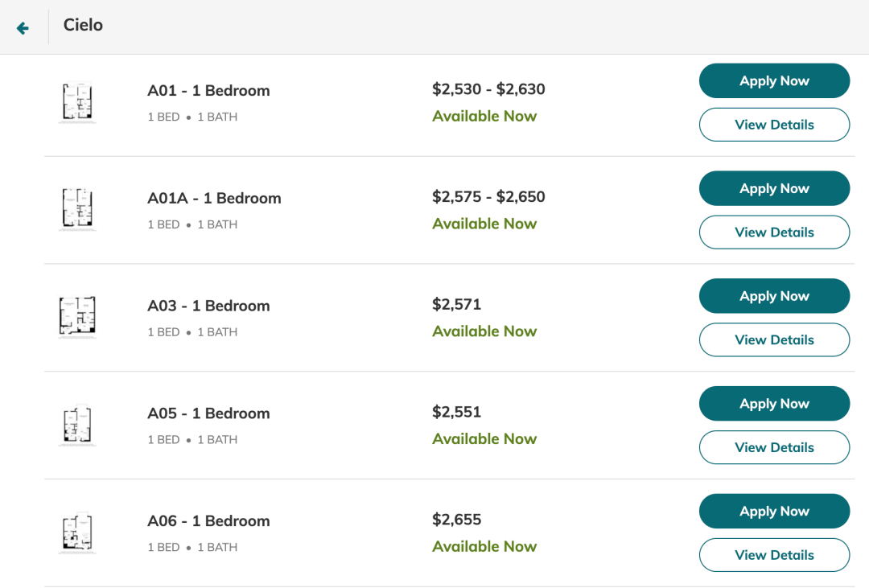
Task: Apply Now for the A05 unit
Action: coord(774,404)
